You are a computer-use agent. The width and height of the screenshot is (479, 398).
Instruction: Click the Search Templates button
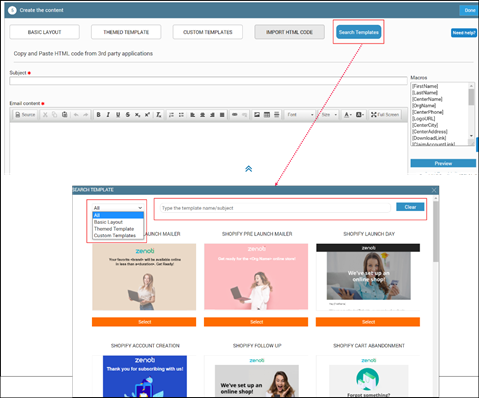(359, 32)
